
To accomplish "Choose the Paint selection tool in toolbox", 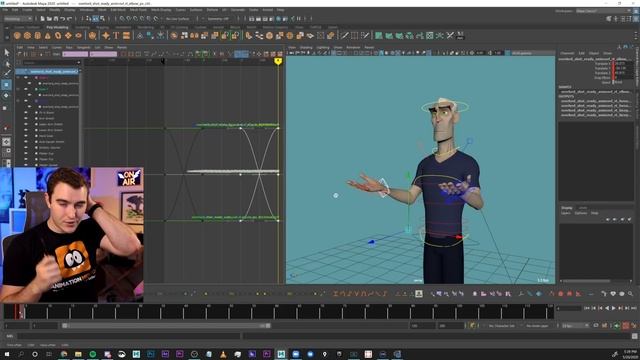I will 7,73.
